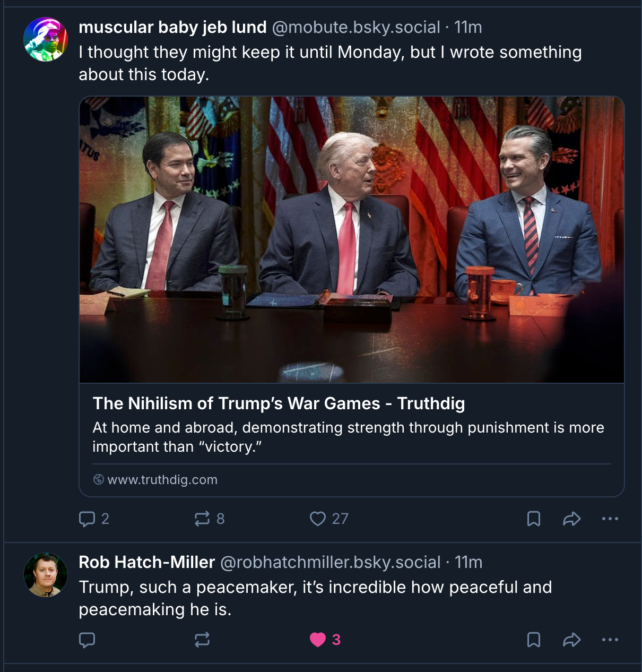Viewport: 642px width, 672px height.
Task: Open the muscular baby jeb lund profile name
Action: point(172,27)
